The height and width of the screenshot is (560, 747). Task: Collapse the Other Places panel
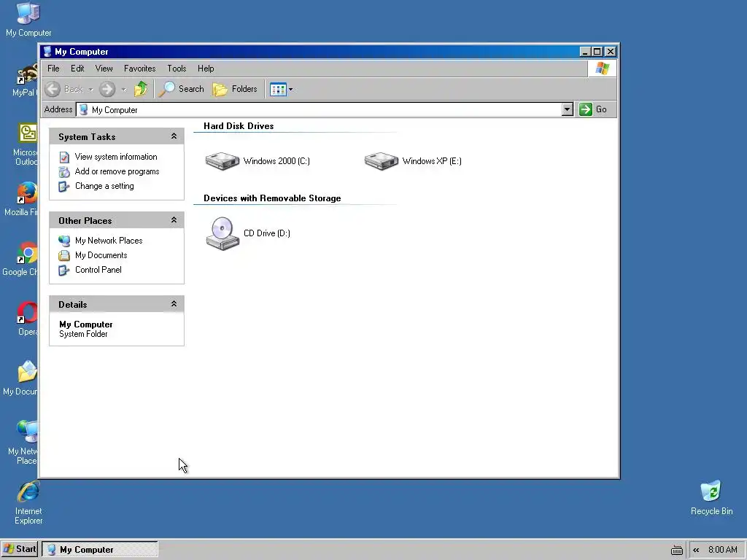coord(174,220)
